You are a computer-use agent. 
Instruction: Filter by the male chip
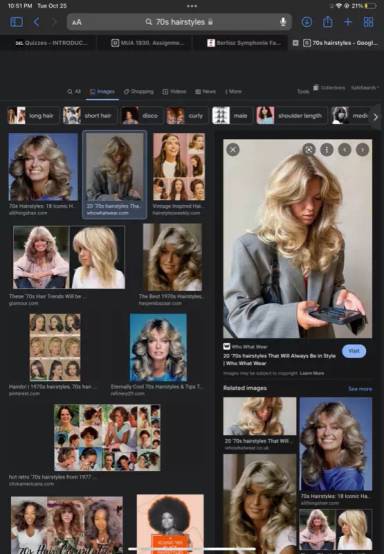click(x=232, y=116)
